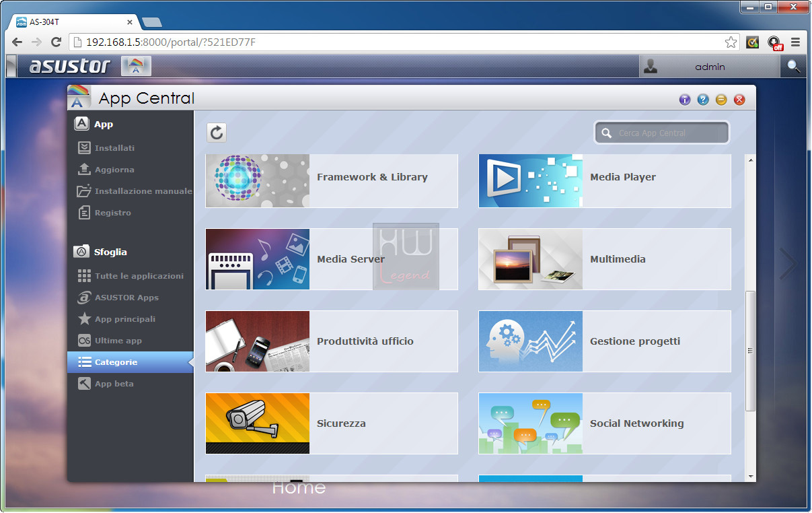
Task: Click the admin user avatar icon
Action: click(x=651, y=66)
